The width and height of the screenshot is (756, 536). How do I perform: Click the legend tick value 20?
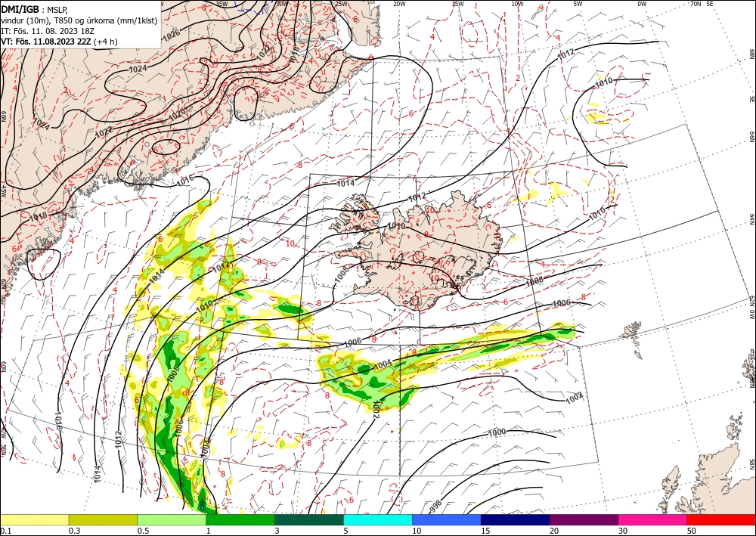click(x=554, y=531)
